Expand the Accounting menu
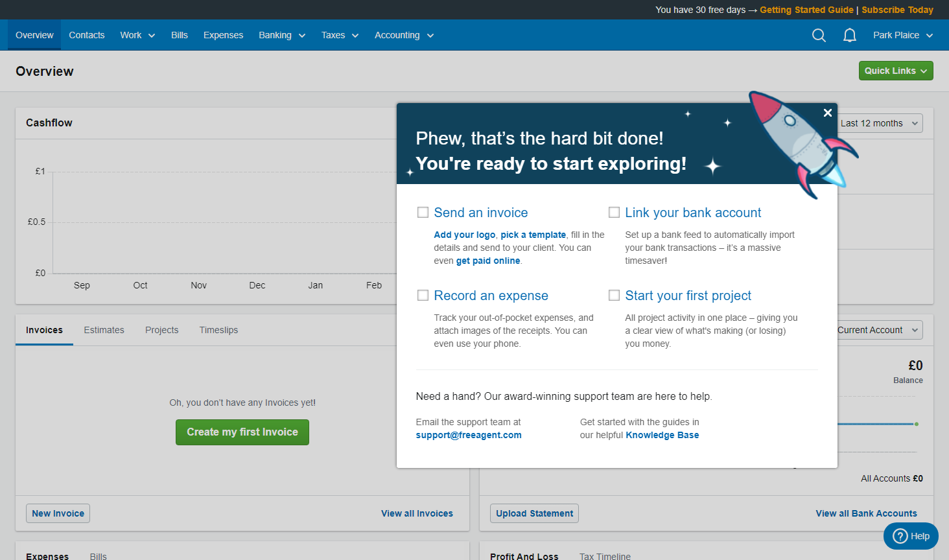Viewport: 949px width, 560px height. pyautogui.click(x=403, y=35)
